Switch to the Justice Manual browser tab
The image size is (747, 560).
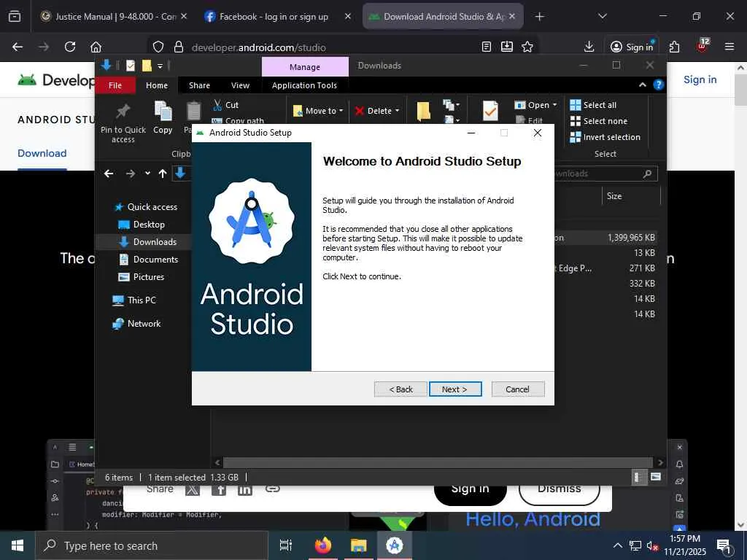tap(113, 16)
